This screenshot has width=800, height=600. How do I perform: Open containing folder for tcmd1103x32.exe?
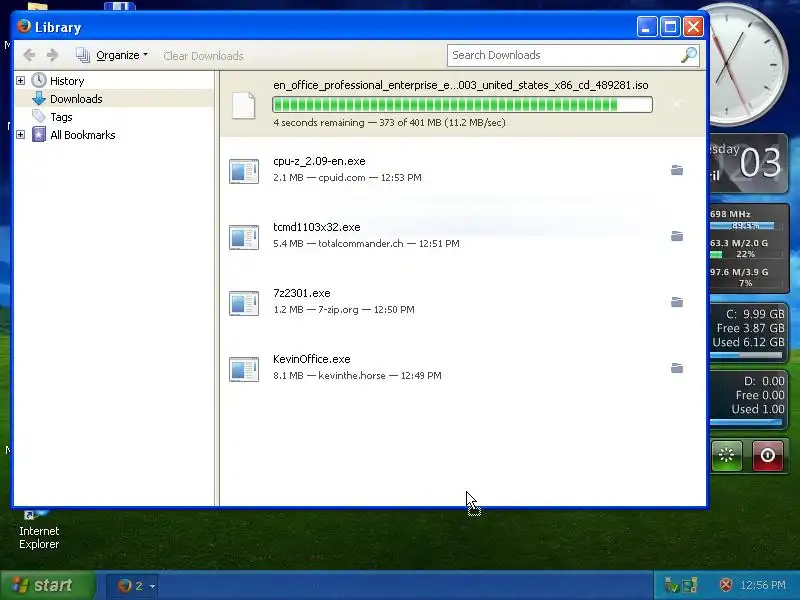click(x=677, y=236)
